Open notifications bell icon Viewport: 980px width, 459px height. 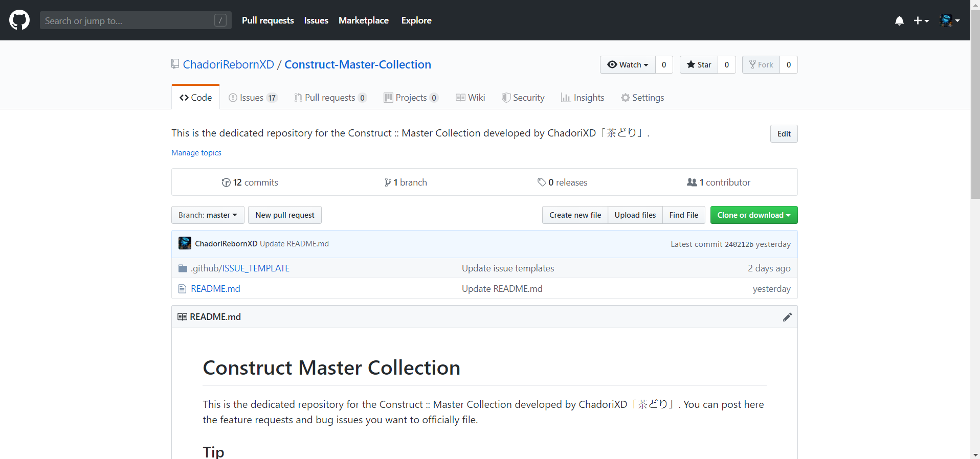[x=899, y=20]
